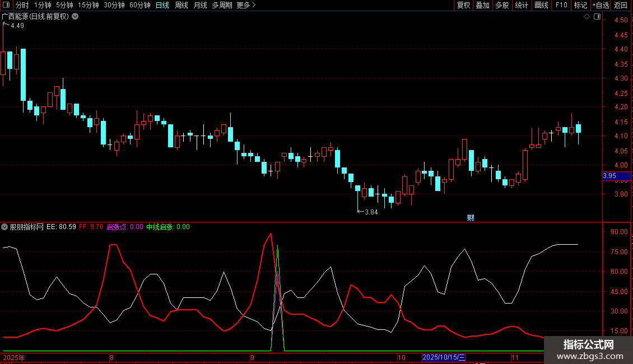Click the 中线启涨: 0.00 indicator label
Viewport: 633px width, 364px height.
168,227
